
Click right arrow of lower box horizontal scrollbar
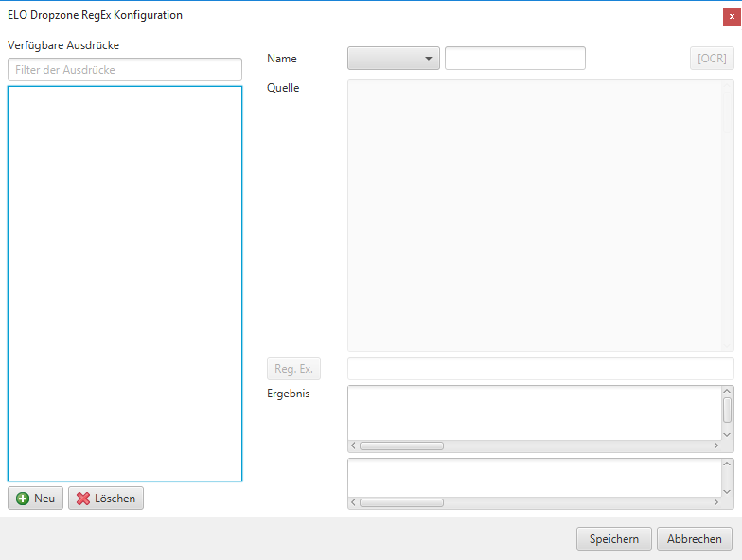(x=715, y=502)
